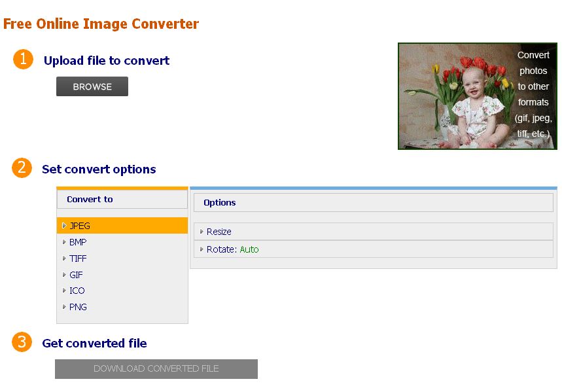The height and width of the screenshot is (392, 562).
Task: Click the orange step 3 circle icon
Action: tap(21, 342)
